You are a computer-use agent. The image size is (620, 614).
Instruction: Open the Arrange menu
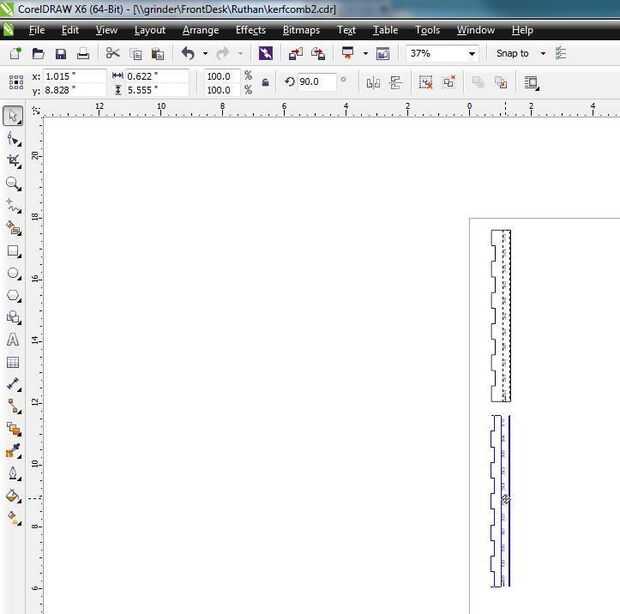pos(200,30)
